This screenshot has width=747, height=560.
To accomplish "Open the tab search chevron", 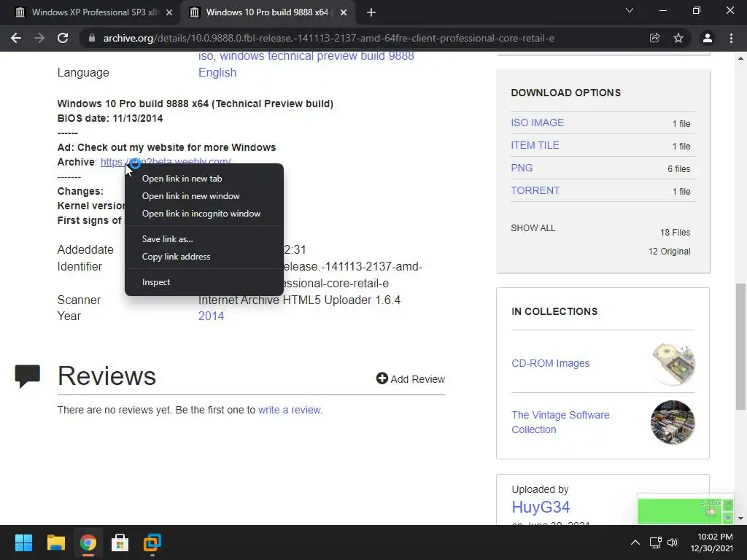I will pyautogui.click(x=630, y=10).
